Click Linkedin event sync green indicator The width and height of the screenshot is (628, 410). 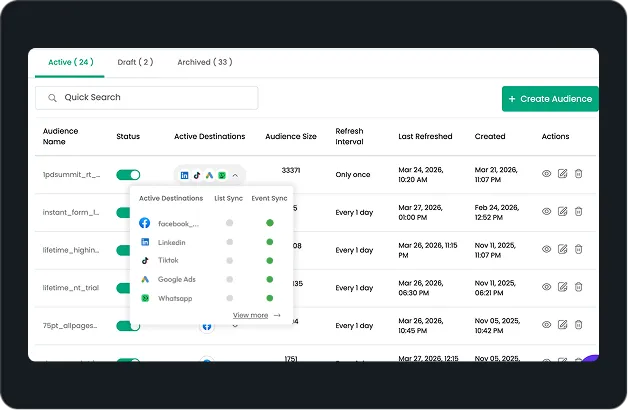coord(270,242)
